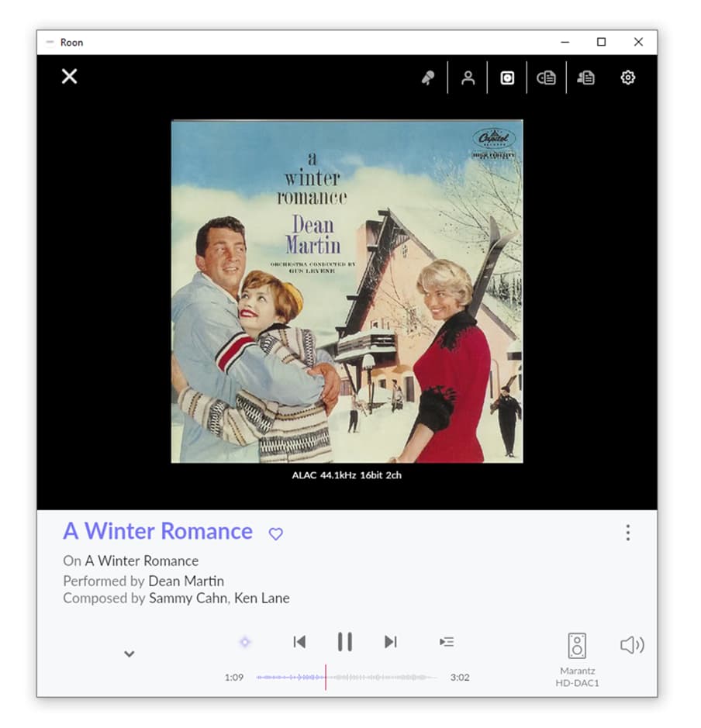Open the album review page icon
The height and width of the screenshot is (728, 701).
[x=547, y=78]
